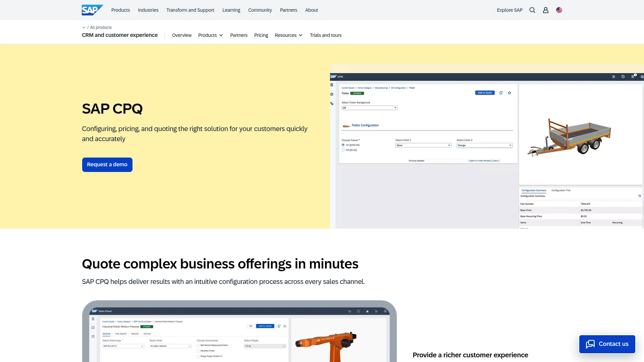Click the quote document sidebar icon in trailer screenshot

[332, 85]
